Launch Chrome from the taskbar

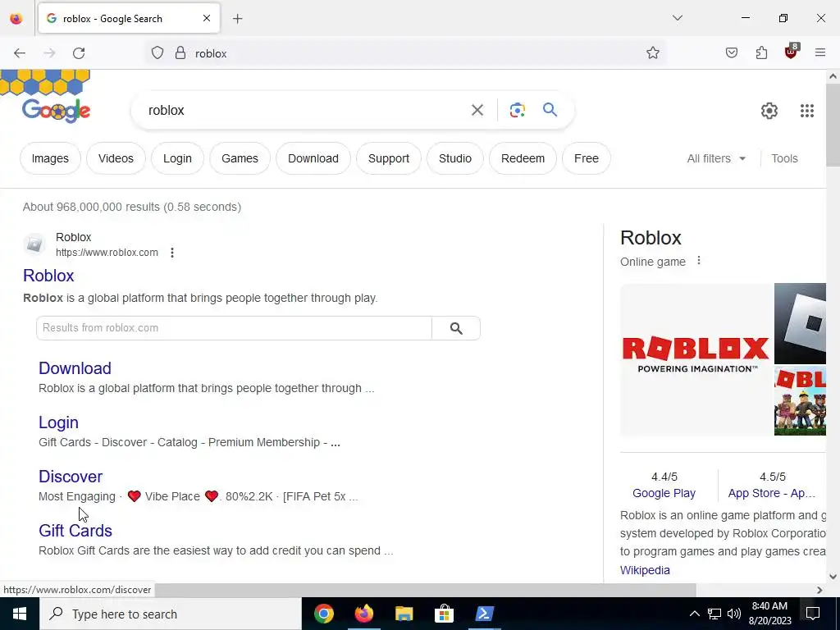(323, 614)
